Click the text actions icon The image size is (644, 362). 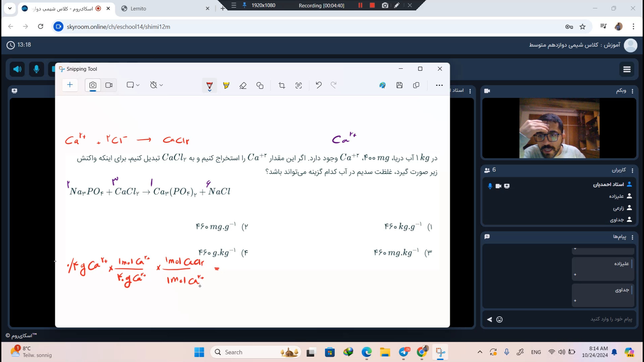(299, 85)
